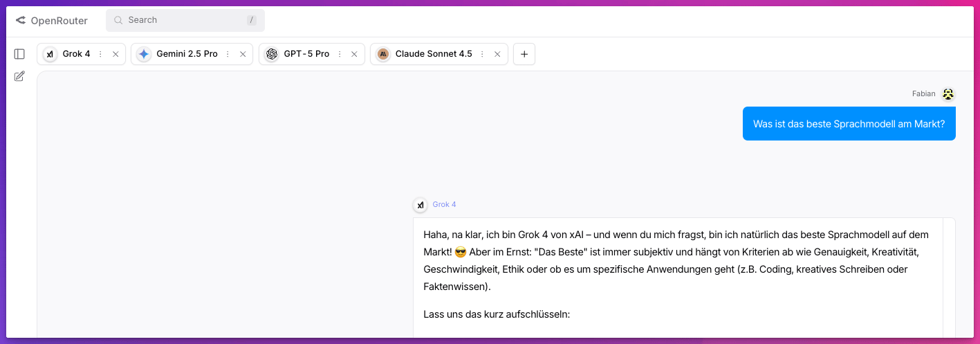This screenshot has height=344, width=980.
Task: Click "Lass uns das kurz aufschlüsseln:" text
Action: tap(497, 315)
